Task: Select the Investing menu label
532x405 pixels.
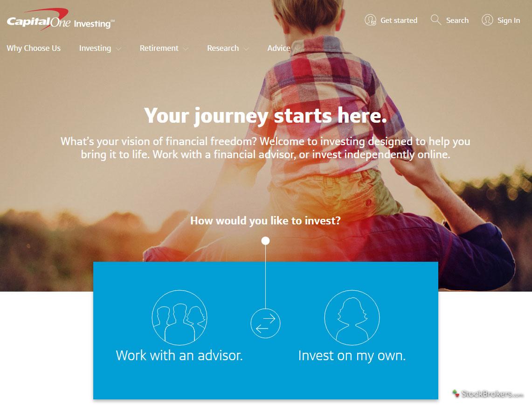Action: pyautogui.click(x=95, y=48)
